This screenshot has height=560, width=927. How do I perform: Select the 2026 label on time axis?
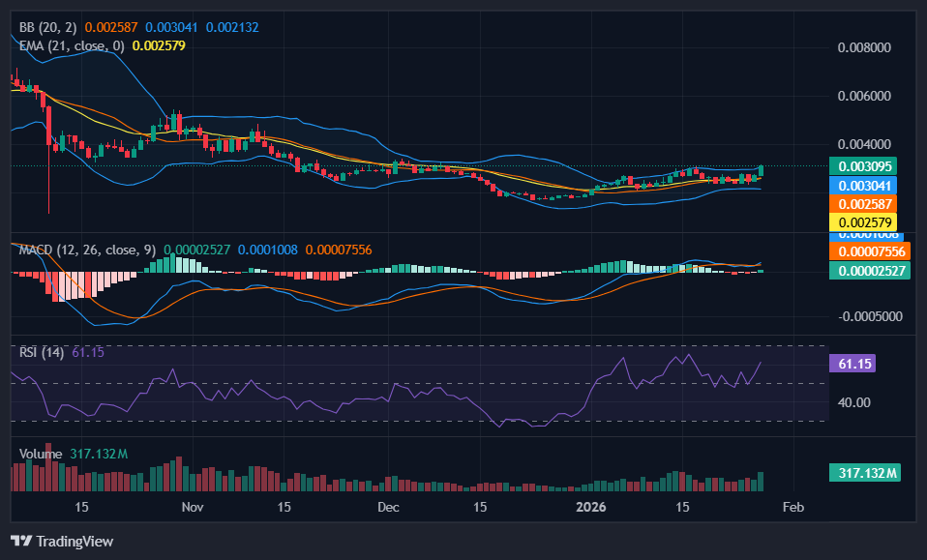589,507
